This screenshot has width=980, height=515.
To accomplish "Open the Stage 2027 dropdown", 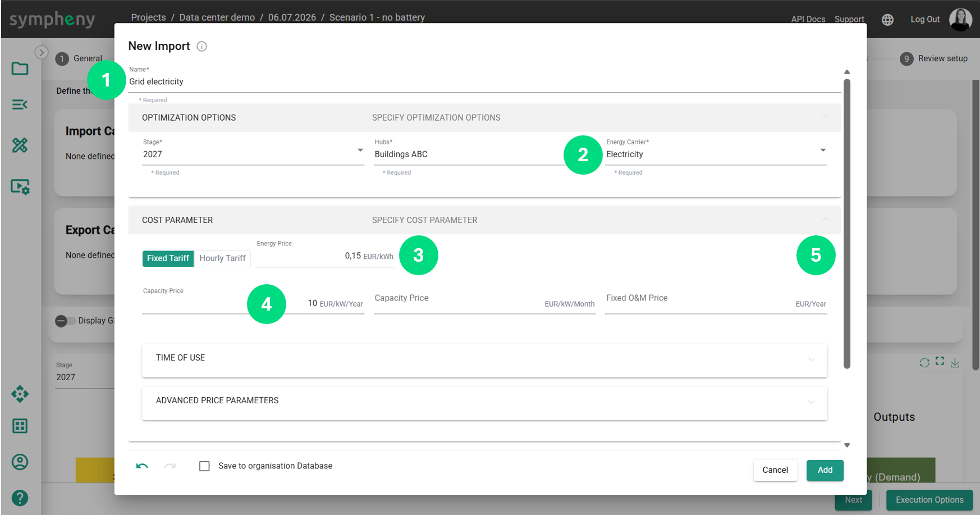I will tap(253, 151).
